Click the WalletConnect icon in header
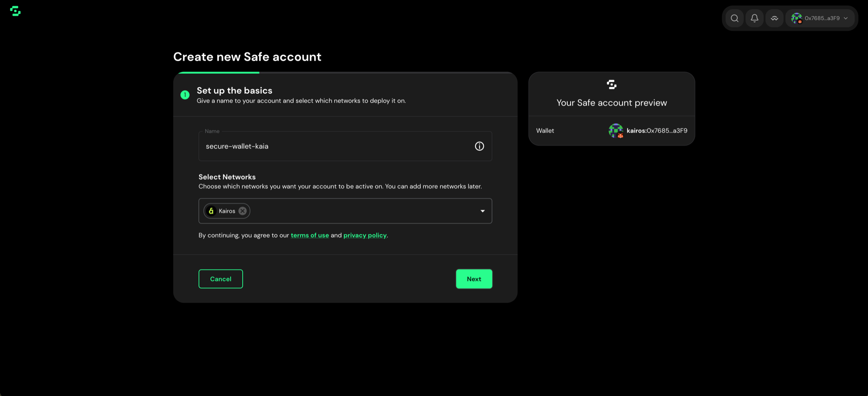The image size is (868, 396). pyautogui.click(x=774, y=18)
